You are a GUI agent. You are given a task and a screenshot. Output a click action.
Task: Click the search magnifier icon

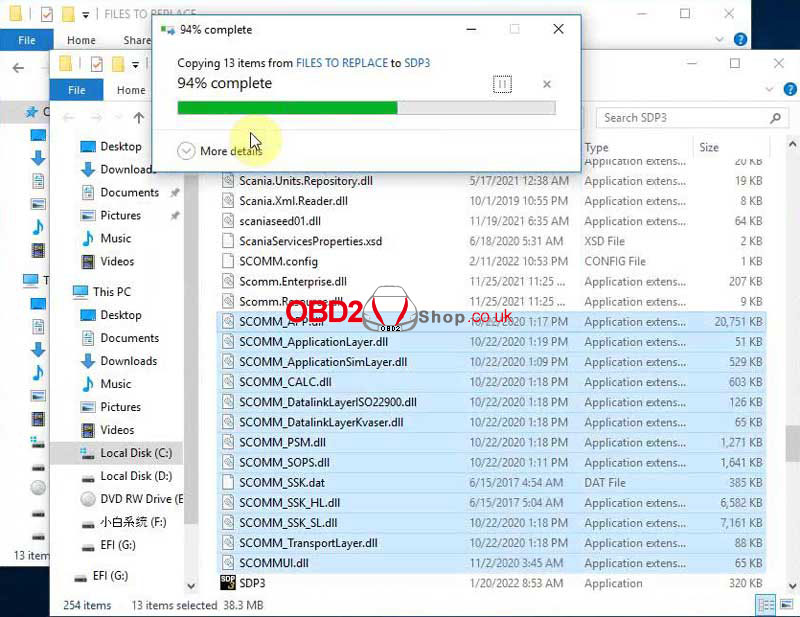point(775,118)
